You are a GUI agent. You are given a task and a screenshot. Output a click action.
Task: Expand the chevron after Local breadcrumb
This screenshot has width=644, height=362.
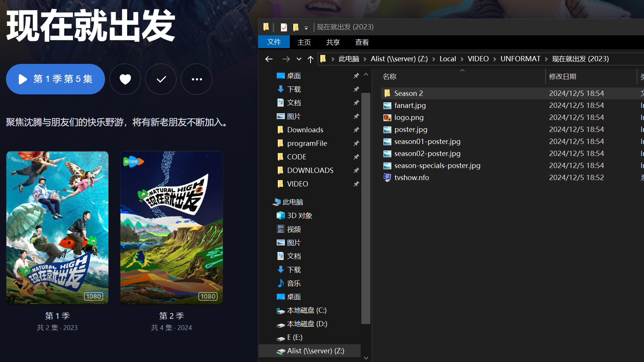coord(462,59)
